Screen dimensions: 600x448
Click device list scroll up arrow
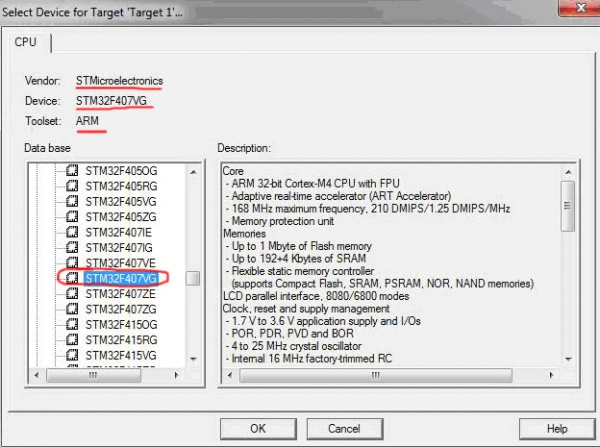click(193, 172)
